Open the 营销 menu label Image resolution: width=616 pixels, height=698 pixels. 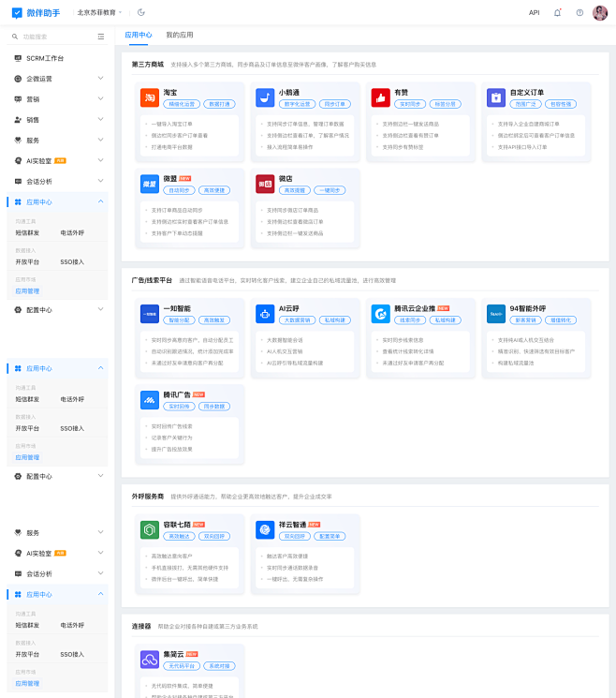point(33,99)
